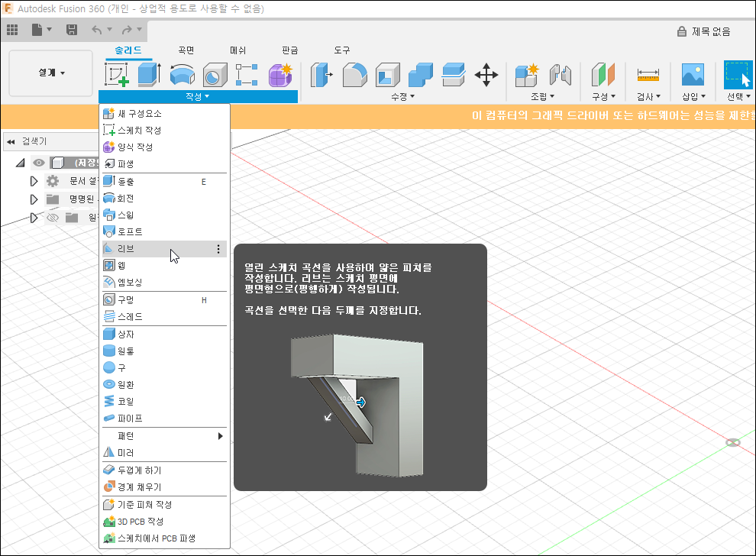Select the Create Form purple icon
Viewport: 756px width, 556px height.
click(x=280, y=75)
